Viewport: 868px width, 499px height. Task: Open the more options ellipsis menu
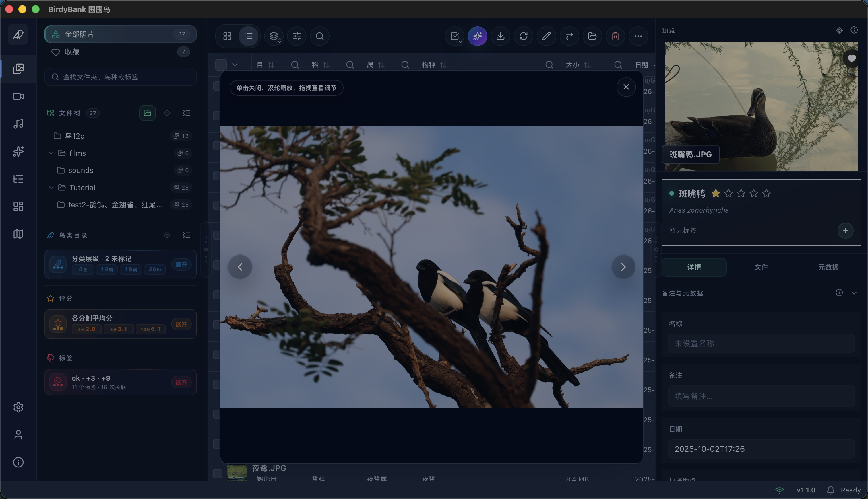click(x=638, y=36)
